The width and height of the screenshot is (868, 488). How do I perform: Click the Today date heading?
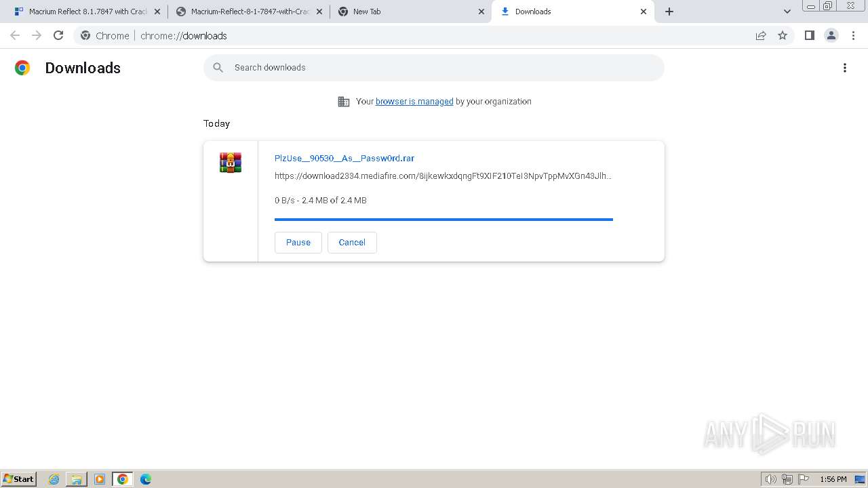point(216,123)
